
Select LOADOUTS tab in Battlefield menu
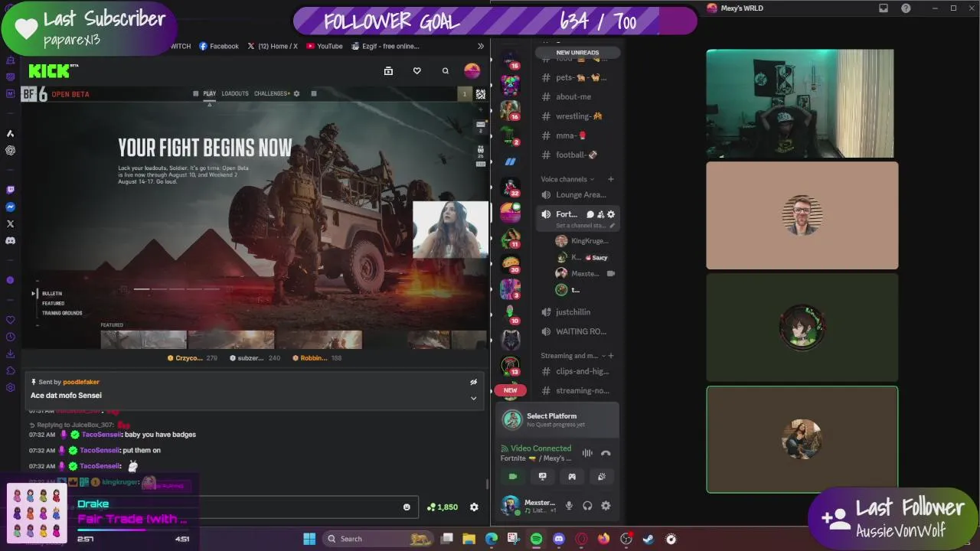point(235,93)
